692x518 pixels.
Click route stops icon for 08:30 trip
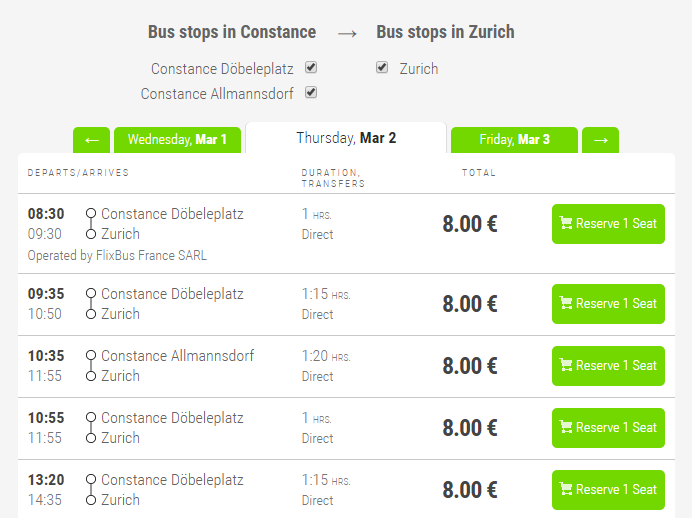91,224
